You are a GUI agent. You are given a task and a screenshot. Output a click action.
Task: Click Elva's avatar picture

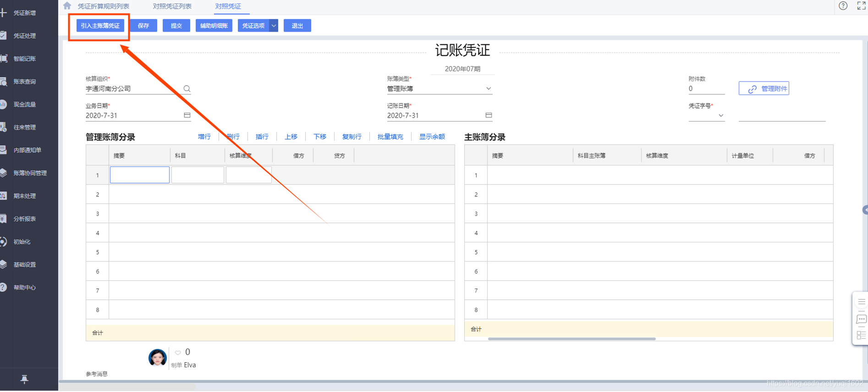[157, 358]
